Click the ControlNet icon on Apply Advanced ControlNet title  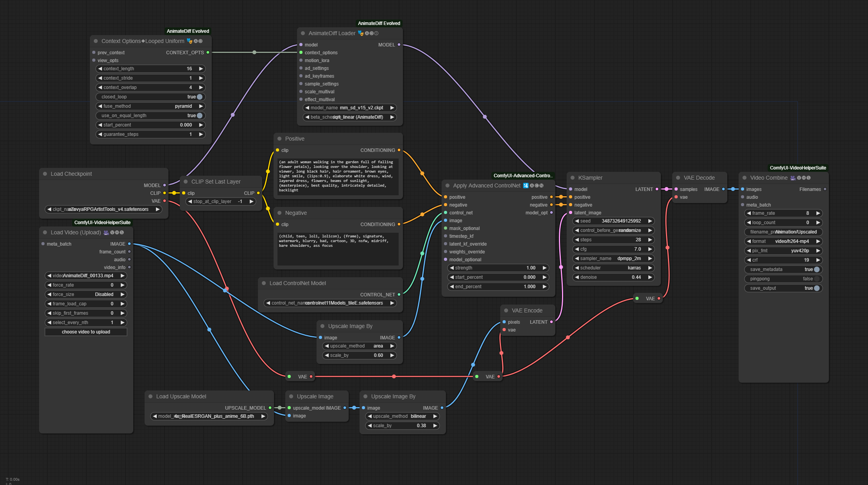pyautogui.click(x=526, y=185)
